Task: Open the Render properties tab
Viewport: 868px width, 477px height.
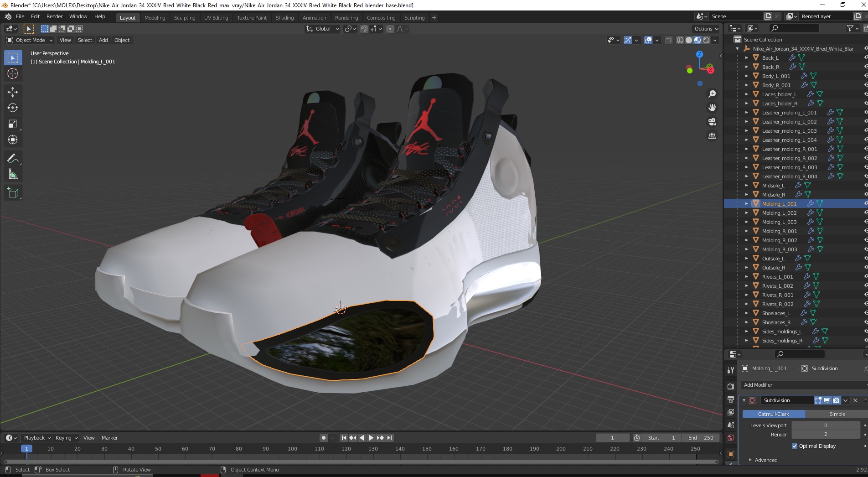Action: 731,386
